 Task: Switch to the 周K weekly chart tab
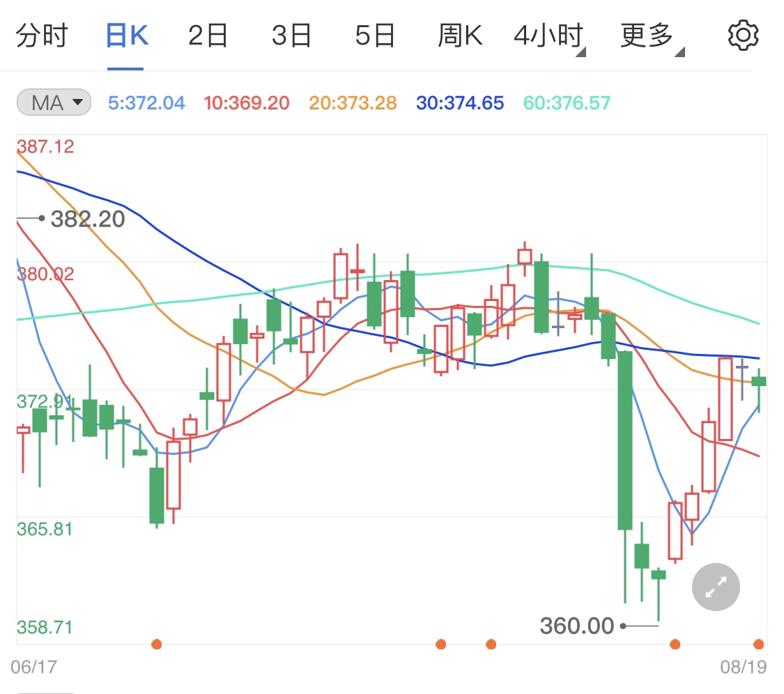pyautogui.click(x=461, y=35)
